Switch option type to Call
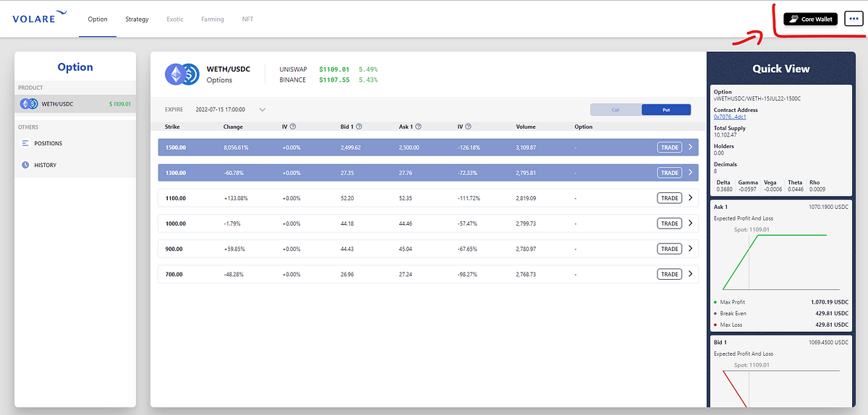Screen dimensions: 868x415 [616, 110]
